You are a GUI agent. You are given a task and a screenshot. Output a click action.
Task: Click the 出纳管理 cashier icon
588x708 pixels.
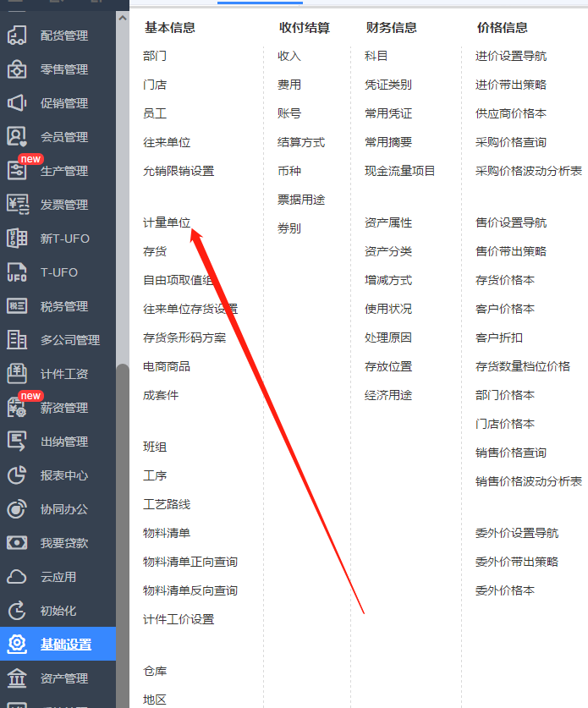click(x=17, y=442)
